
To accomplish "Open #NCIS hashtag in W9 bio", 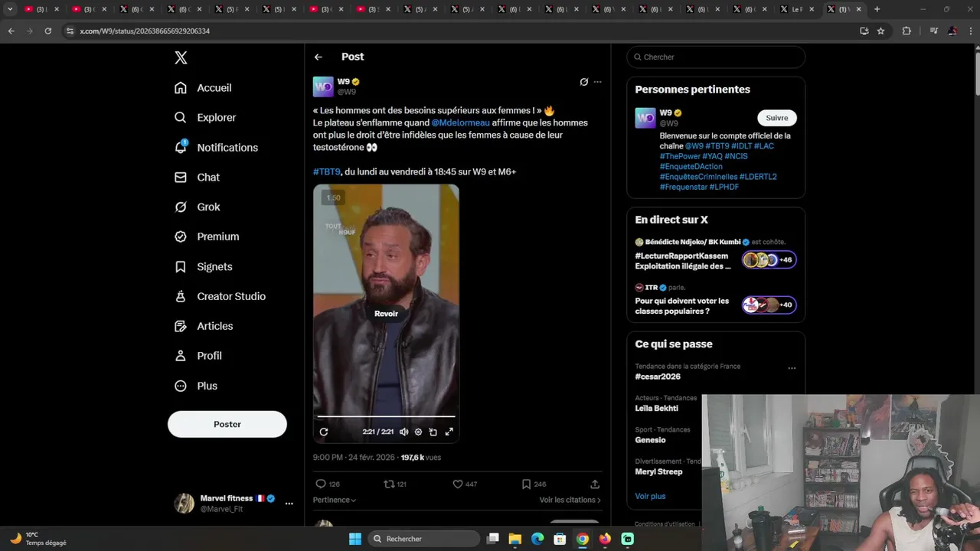I will pos(737,156).
